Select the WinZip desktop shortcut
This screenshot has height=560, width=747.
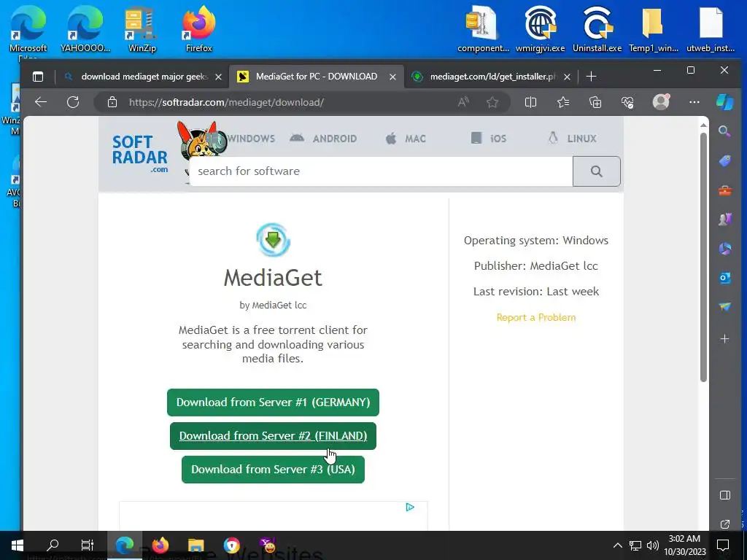(x=142, y=31)
